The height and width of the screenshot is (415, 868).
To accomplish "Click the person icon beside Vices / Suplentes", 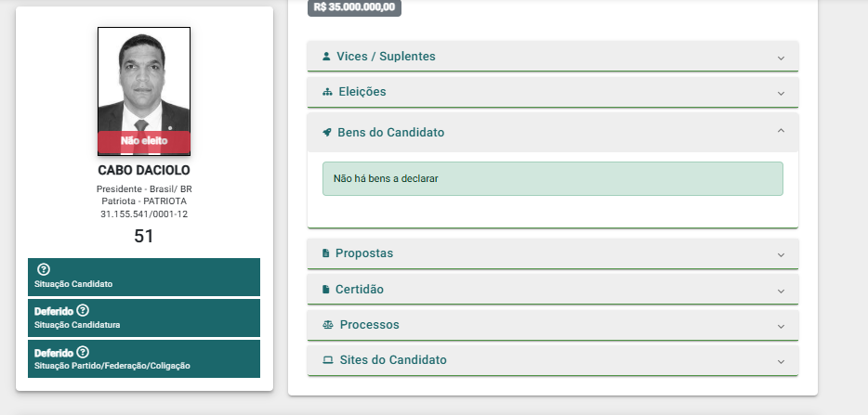I will tap(326, 57).
